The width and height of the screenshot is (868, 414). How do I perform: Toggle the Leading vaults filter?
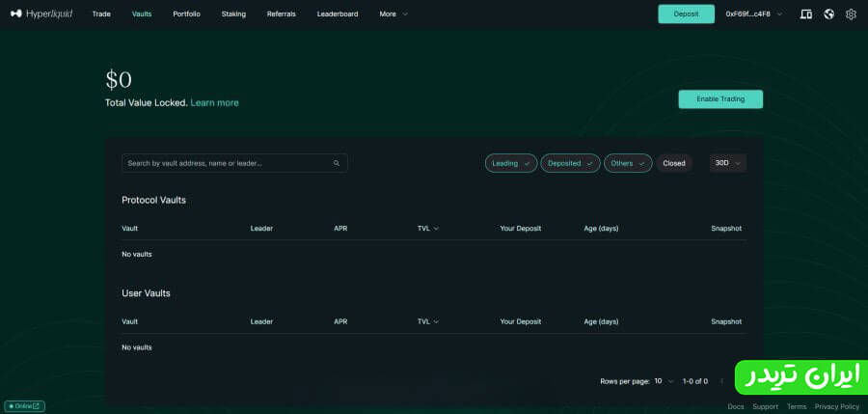511,163
